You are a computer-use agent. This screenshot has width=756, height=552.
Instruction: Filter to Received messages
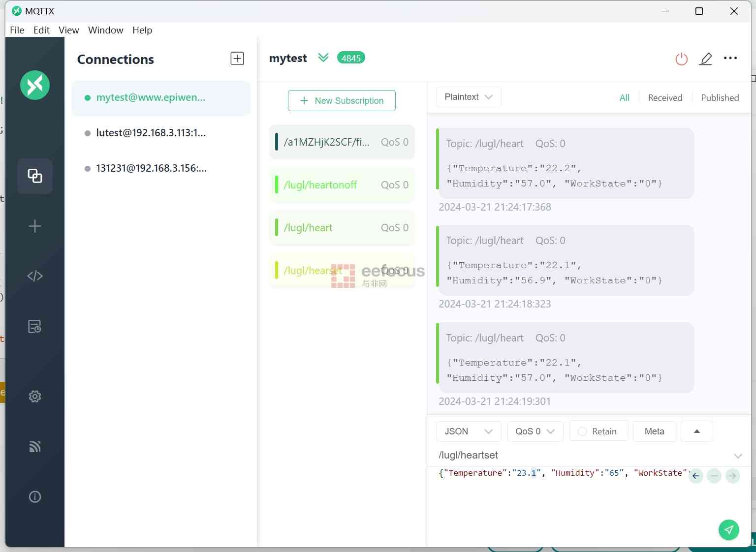point(665,97)
